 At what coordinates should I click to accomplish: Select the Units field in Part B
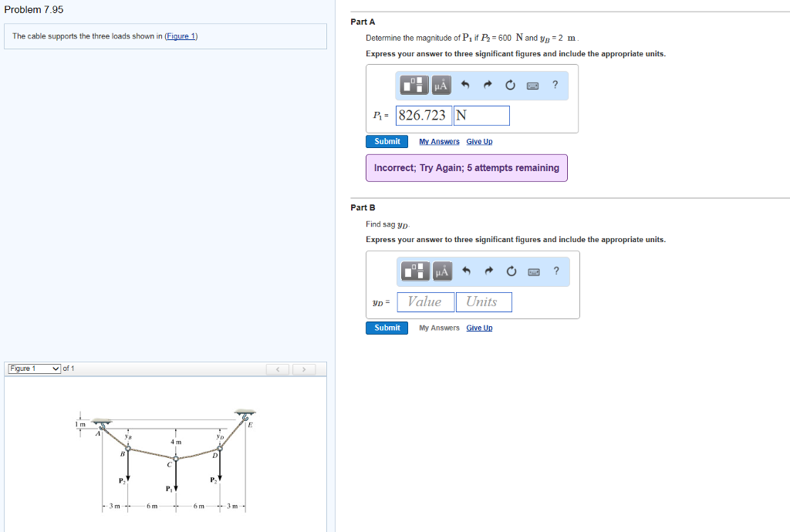click(484, 301)
